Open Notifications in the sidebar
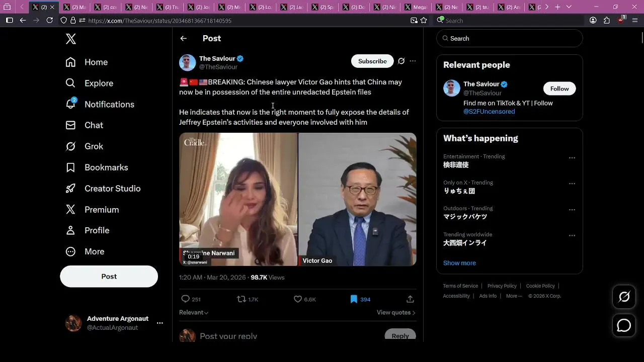Image resolution: width=644 pixels, height=362 pixels. click(x=109, y=104)
